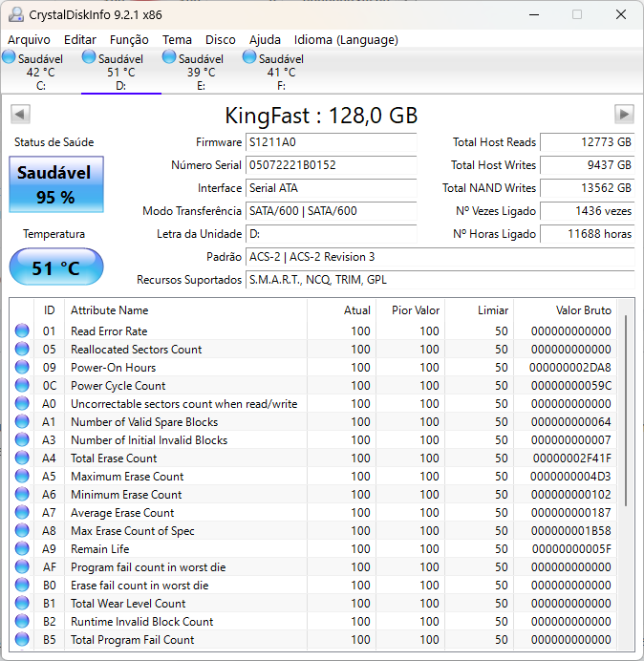Click status icon of Total Program Fail Count row
This screenshot has height=661, width=644.
click(22, 639)
